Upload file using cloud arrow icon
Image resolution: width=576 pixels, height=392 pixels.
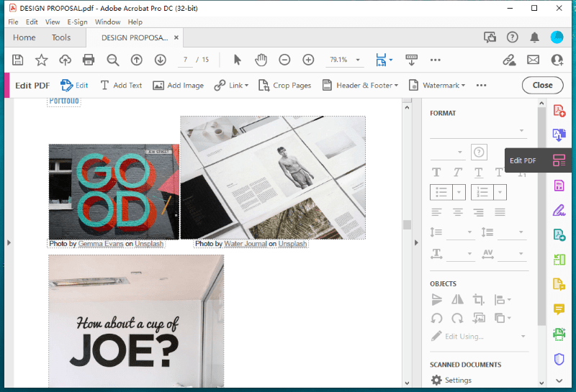(65, 60)
